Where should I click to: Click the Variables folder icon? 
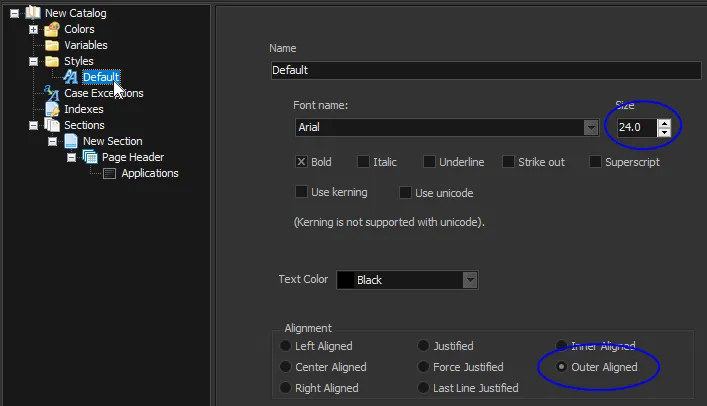(52, 45)
